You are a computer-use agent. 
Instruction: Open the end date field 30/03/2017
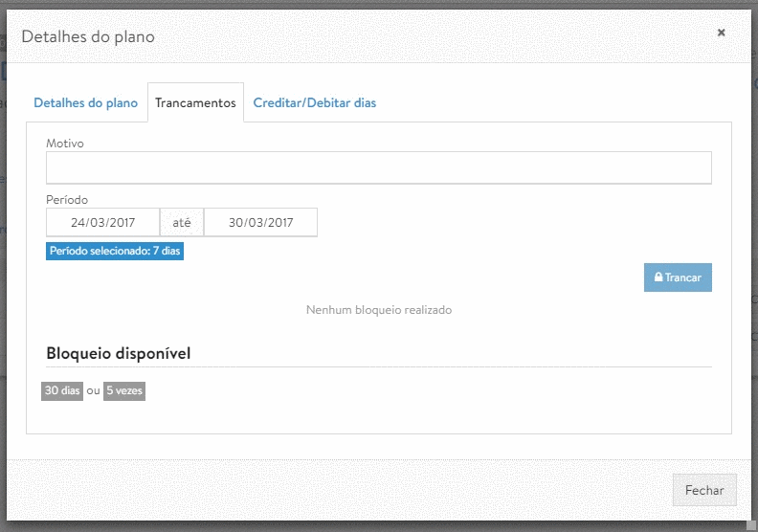[x=260, y=222]
